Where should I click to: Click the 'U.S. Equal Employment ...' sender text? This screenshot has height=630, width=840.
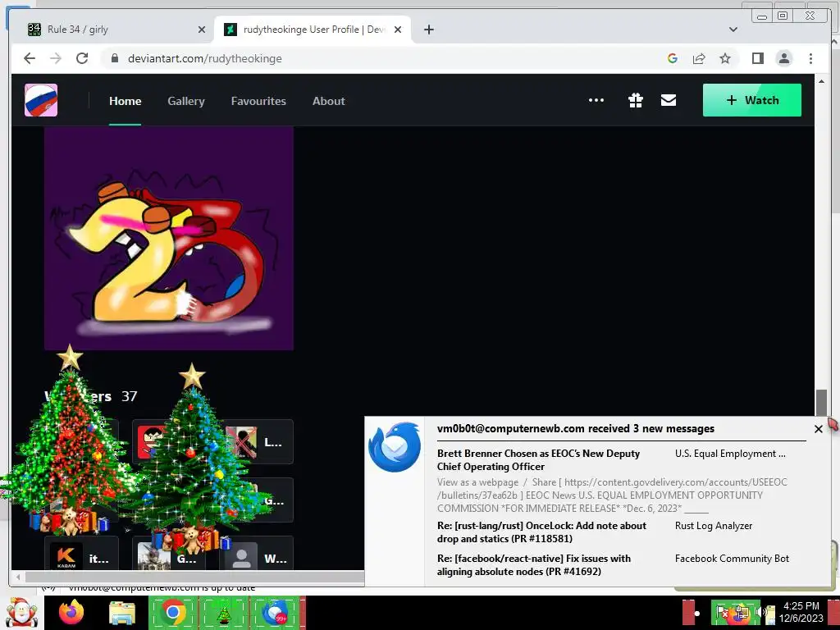point(730,453)
